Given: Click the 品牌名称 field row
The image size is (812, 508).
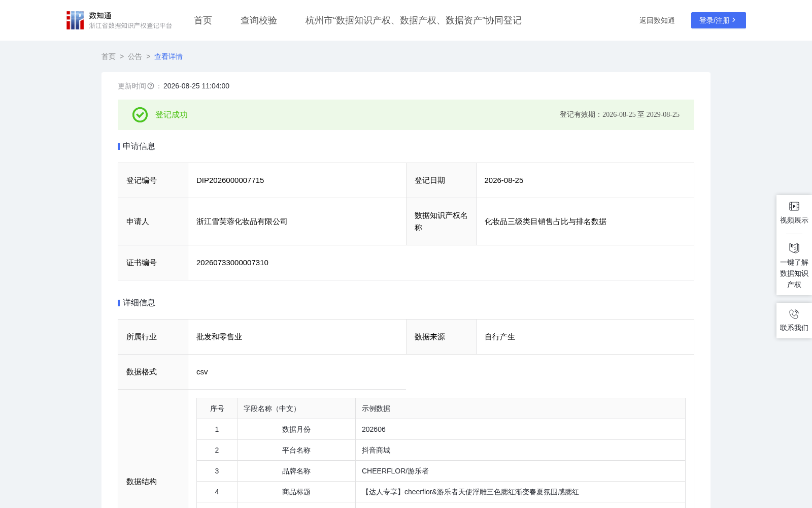Looking at the screenshot, I should pos(441,471).
